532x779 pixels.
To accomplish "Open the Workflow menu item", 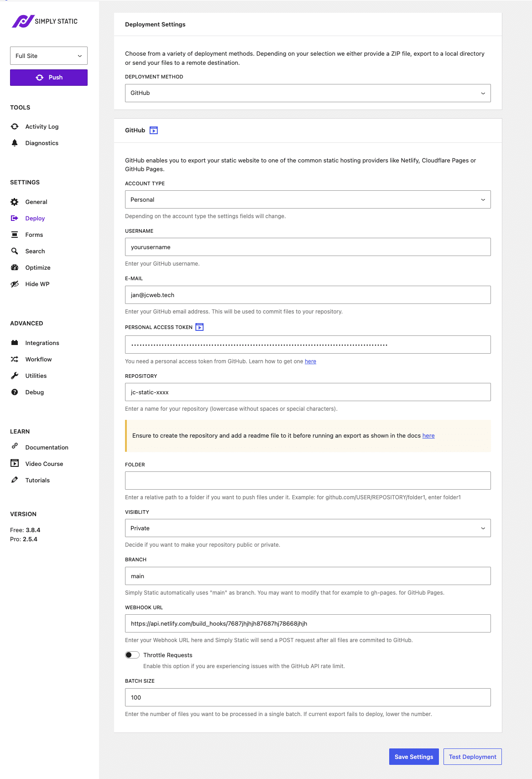I will (x=39, y=359).
